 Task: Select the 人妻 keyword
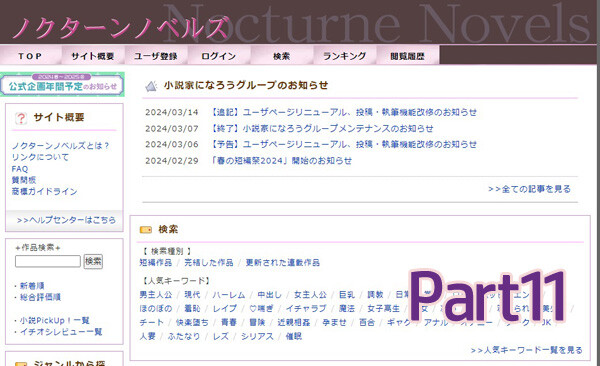point(148,336)
